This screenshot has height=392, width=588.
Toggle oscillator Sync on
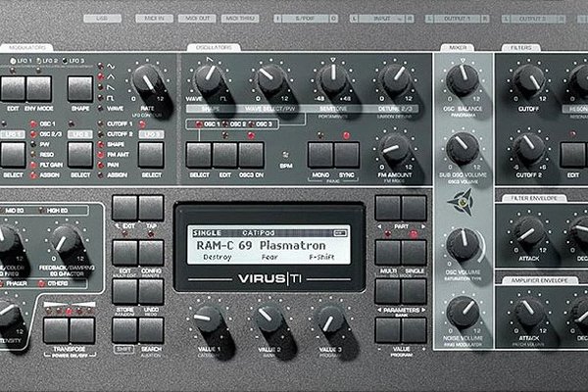click(x=346, y=154)
